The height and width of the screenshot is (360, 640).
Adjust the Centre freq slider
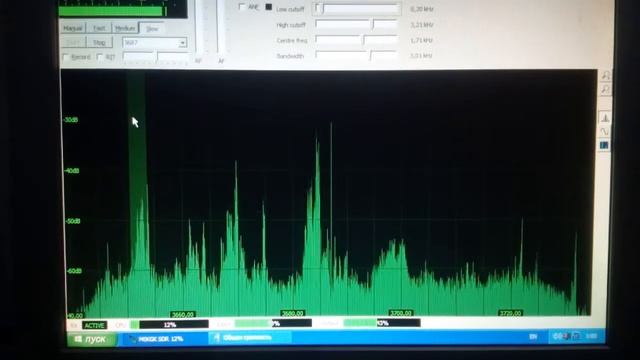[357, 40]
